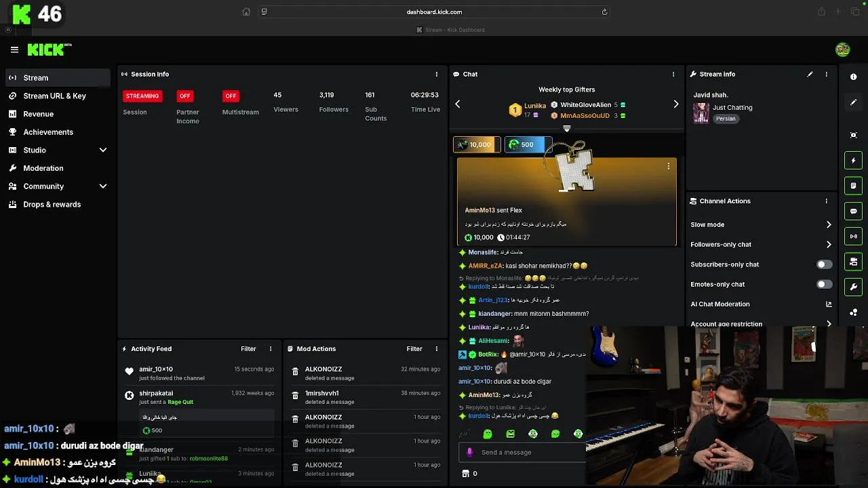Toggle the broadcast signal widget in right sidebar
Viewport: 868px width, 488px height.
click(x=854, y=236)
